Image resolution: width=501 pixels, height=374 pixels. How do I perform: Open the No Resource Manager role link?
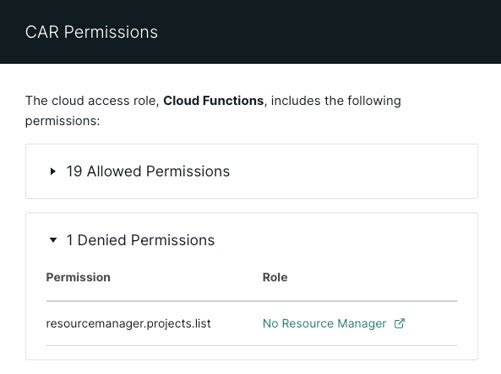tap(324, 323)
